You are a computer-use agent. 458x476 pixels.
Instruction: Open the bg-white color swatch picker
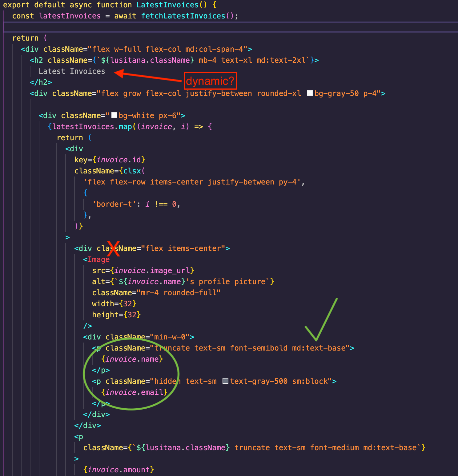[114, 115]
